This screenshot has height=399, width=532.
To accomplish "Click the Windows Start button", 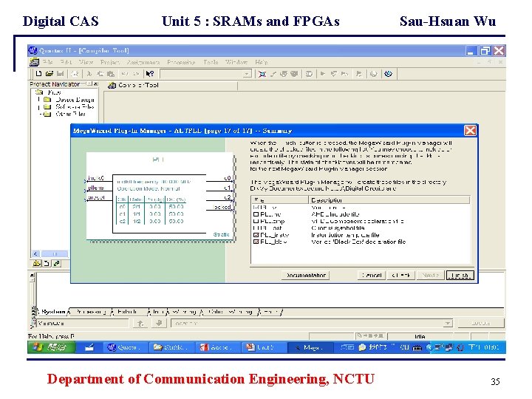I will click(x=51, y=347).
